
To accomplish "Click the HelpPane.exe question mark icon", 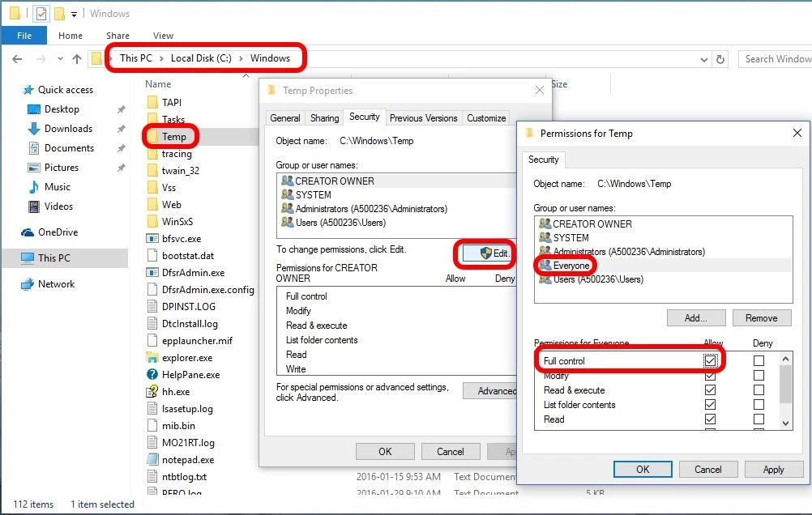I will (152, 374).
